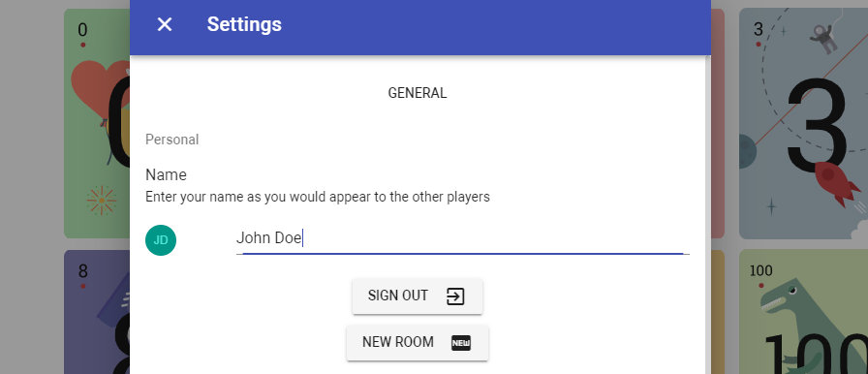Select the space-themed 3 card
Viewport: 868px width, 374px height.
click(803, 123)
